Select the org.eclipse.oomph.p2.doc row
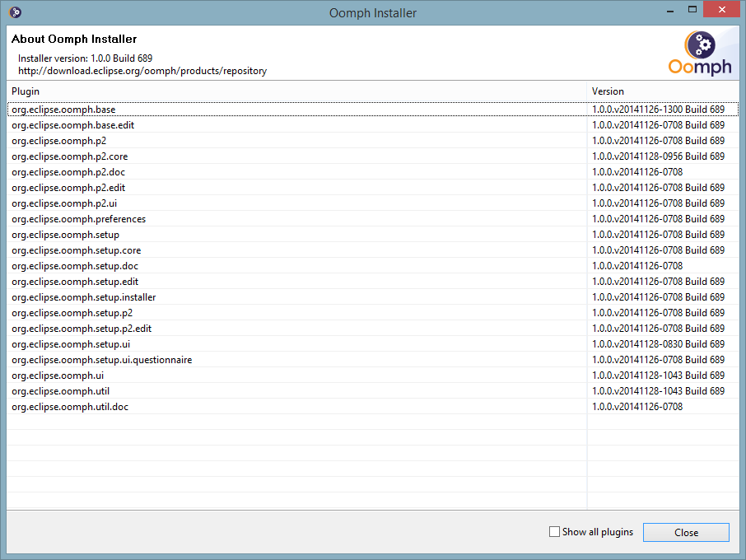This screenshot has width=746, height=560. point(373,172)
